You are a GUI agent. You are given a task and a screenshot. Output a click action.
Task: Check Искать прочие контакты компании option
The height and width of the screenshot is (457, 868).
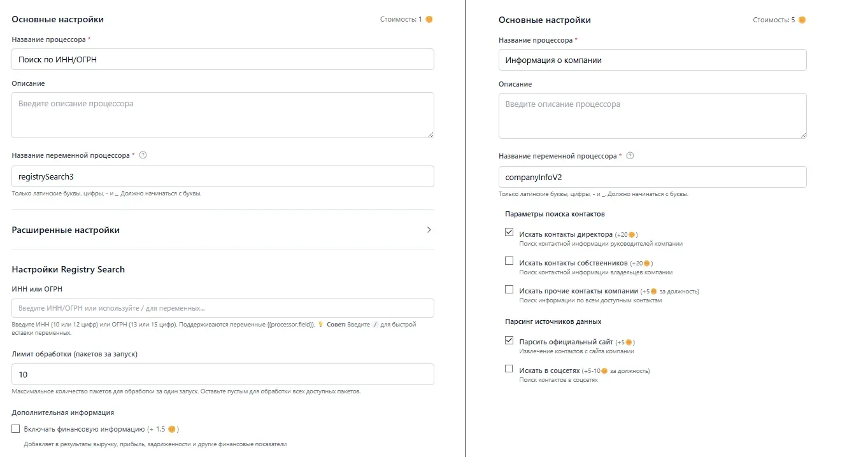tap(509, 290)
